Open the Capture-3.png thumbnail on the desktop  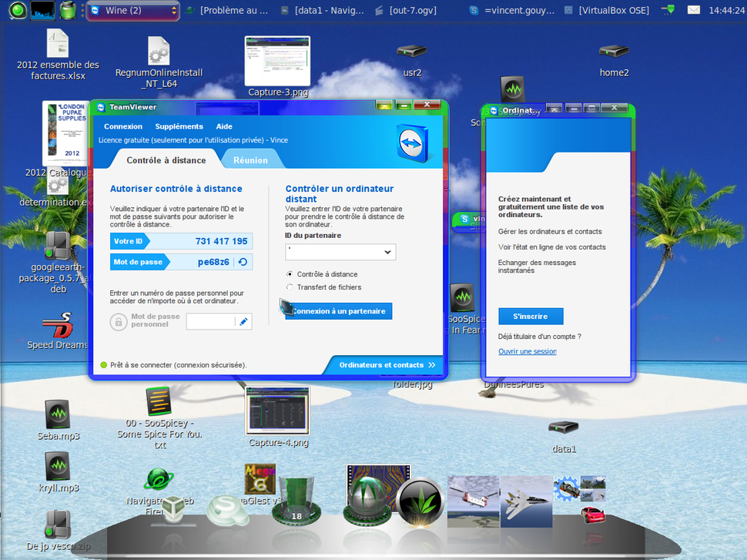coord(277,61)
